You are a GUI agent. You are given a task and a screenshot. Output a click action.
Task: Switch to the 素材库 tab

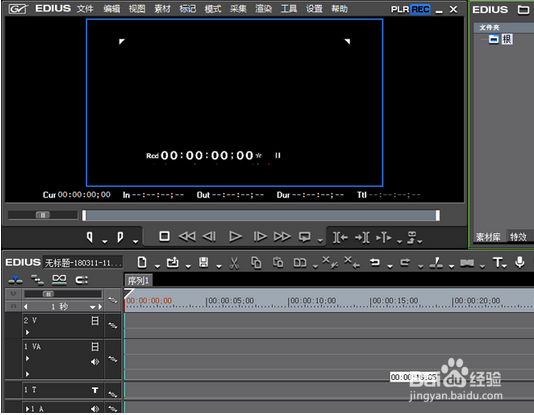click(488, 237)
